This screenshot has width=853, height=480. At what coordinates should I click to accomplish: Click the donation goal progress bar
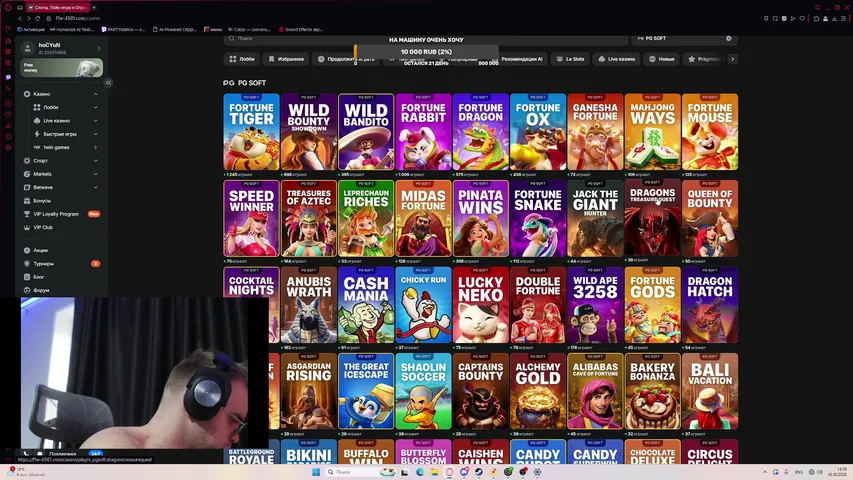coord(426,52)
